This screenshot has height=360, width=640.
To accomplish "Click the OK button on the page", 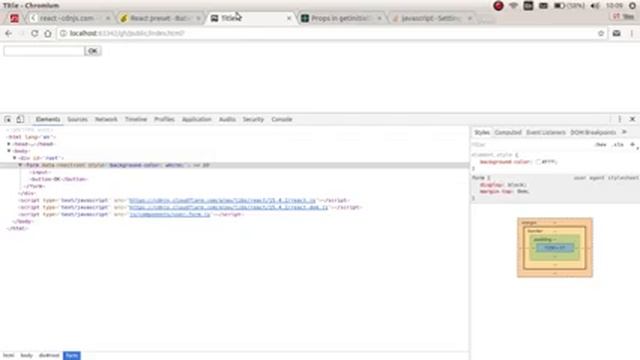I will tap(93, 51).
